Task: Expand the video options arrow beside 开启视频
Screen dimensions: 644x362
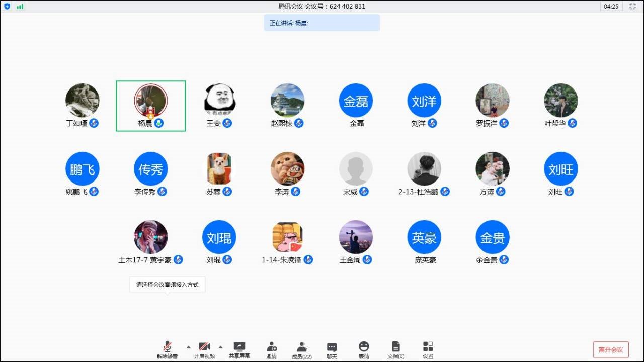Action: click(220, 346)
